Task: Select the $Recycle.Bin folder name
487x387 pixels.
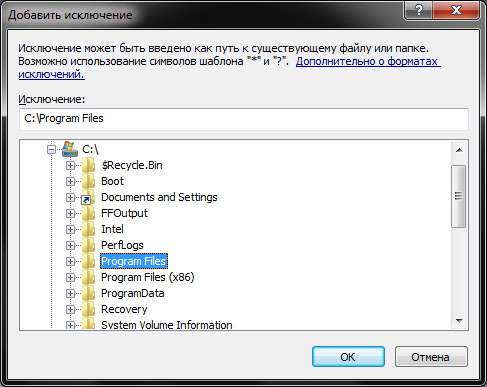Action: [132, 165]
